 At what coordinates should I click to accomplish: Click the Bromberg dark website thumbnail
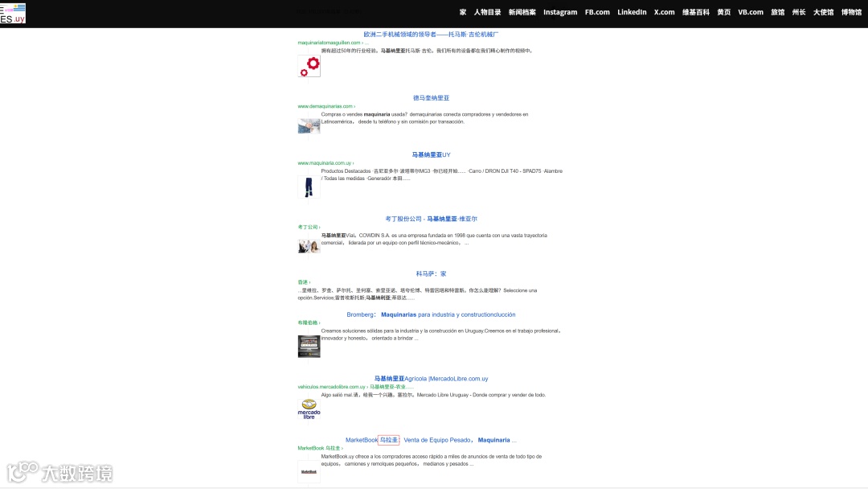[x=309, y=346]
